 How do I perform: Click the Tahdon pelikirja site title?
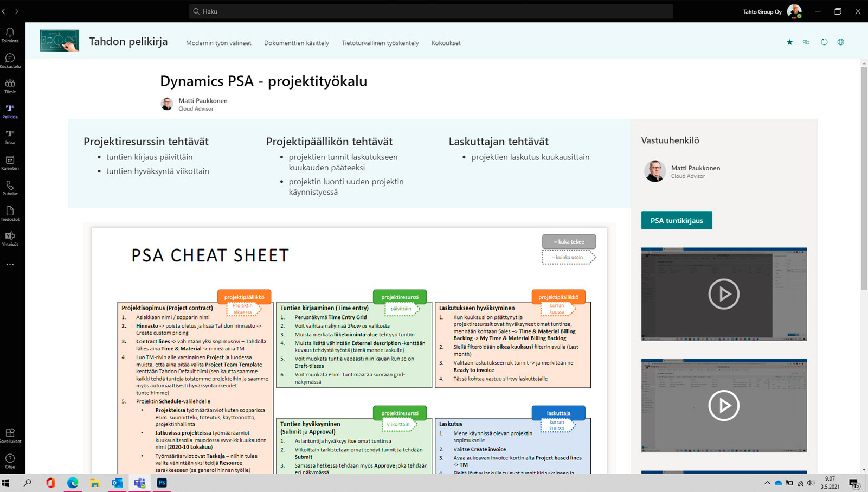click(128, 41)
